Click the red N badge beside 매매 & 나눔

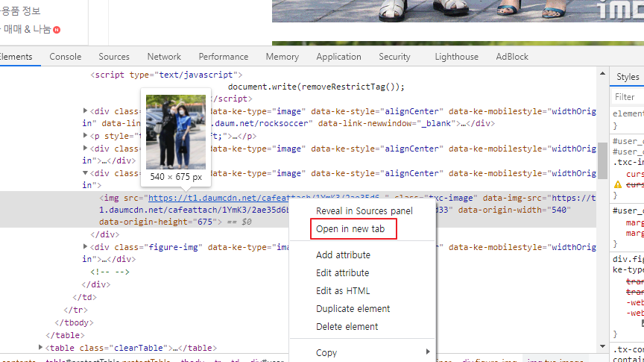point(57,30)
